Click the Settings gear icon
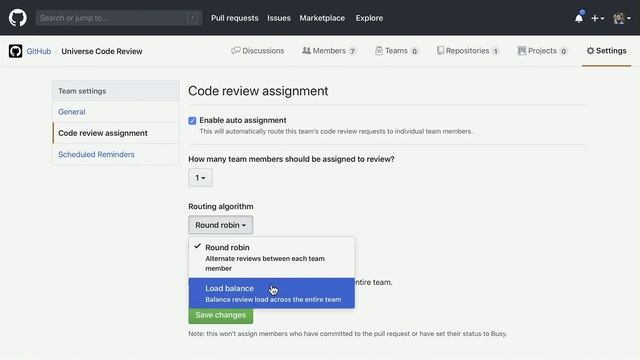This screenshot has width=640, height=360. pyautogui.click(x=590, y=51)
